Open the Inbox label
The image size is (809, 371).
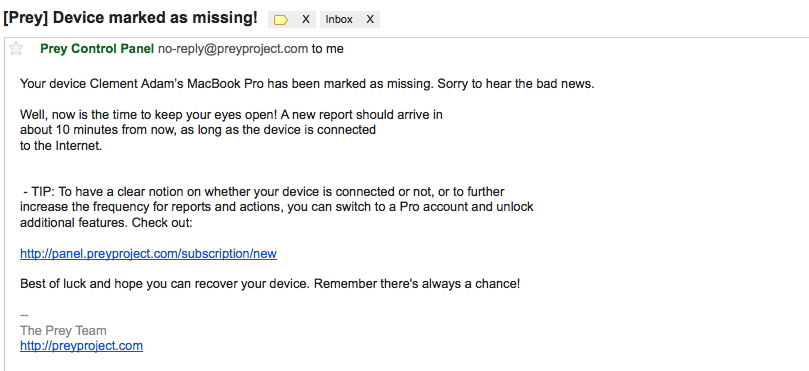coord(339,20)
